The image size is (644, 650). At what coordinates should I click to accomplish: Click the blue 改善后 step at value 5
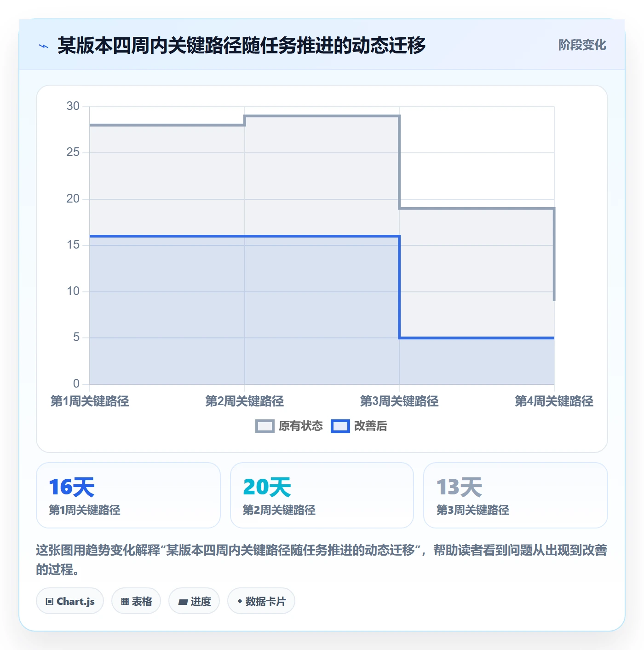[x=477, y=338]
